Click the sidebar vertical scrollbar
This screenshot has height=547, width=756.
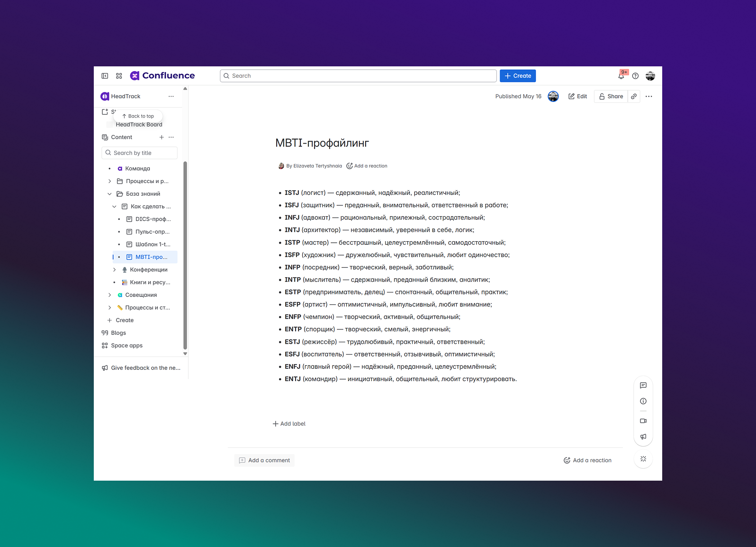(185, 256)
